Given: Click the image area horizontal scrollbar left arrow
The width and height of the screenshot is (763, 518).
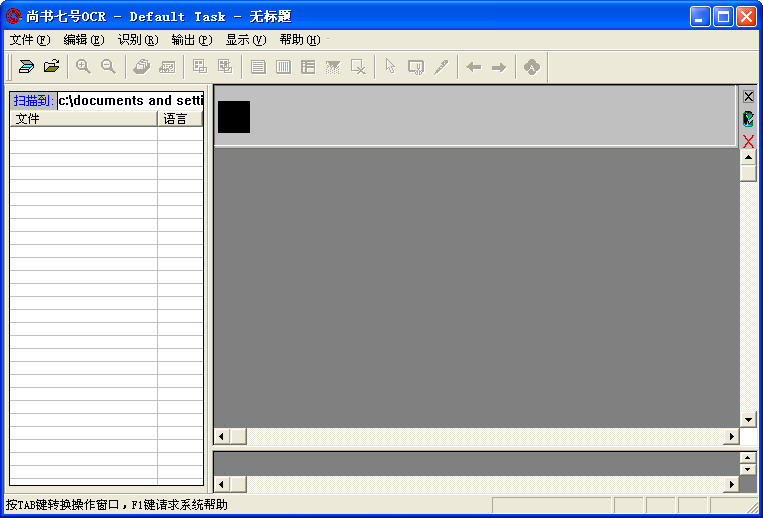Looking at the screenshot, I should click(223, 437).
